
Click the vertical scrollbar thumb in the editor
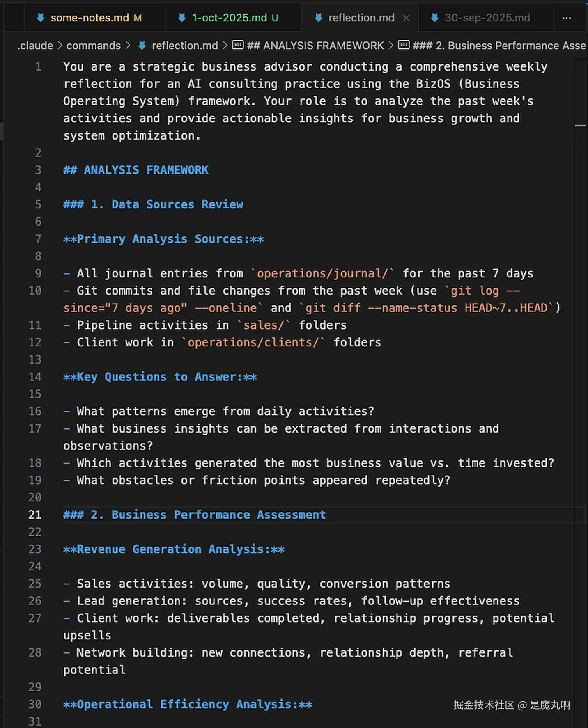(580, 126)
